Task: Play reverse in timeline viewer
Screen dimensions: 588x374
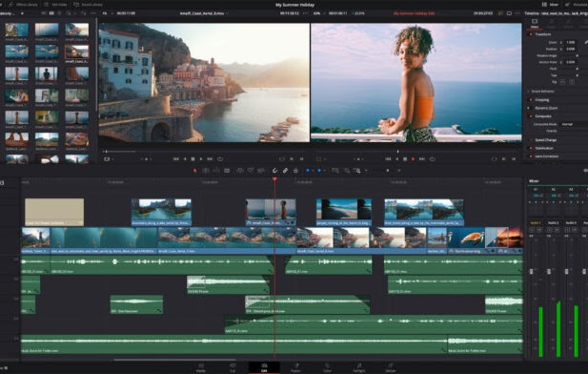Action: [x=396, y=159]
